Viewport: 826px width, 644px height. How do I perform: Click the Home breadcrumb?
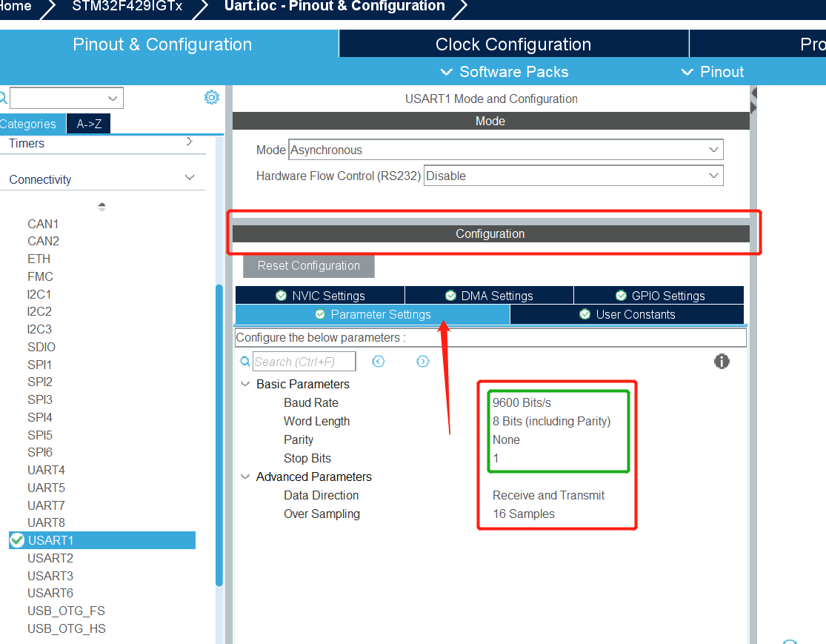point(16,7)
